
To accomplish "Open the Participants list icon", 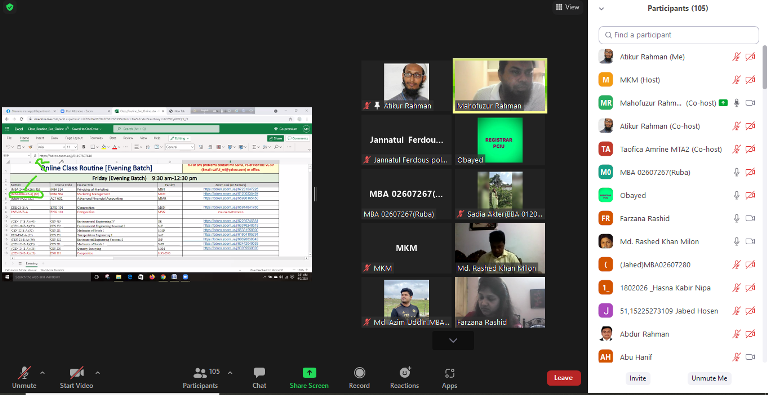I will pyautogui.click(x=200, y=373).
